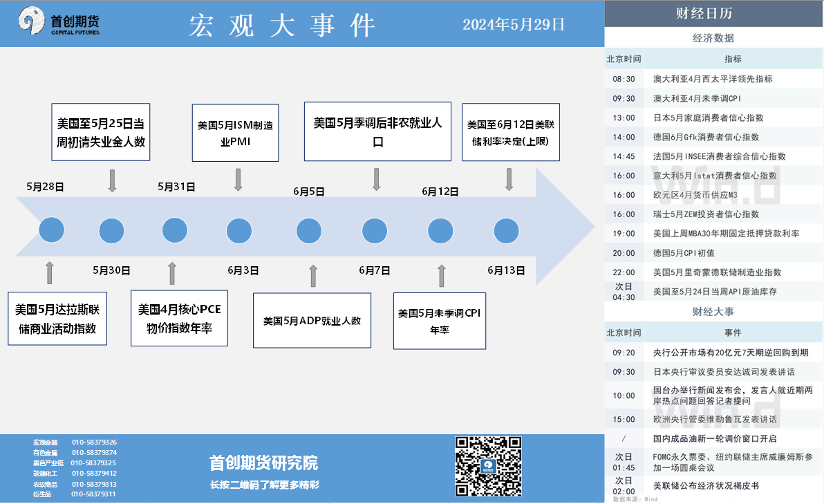The image size is (824, 504).
Task: Select the 美国至5月24日当周API原油库存 row
Action: [x=714, y=292]
